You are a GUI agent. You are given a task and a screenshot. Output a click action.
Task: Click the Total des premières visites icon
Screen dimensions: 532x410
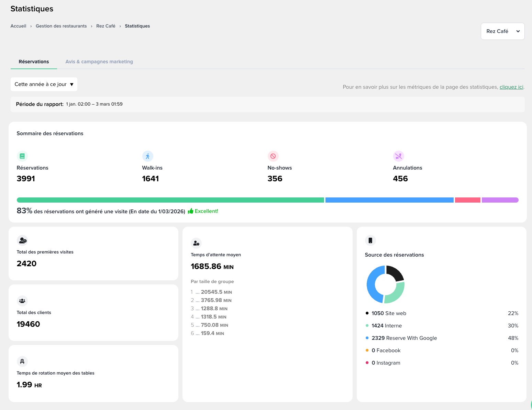pyautogui.click(x=22, y=240)
